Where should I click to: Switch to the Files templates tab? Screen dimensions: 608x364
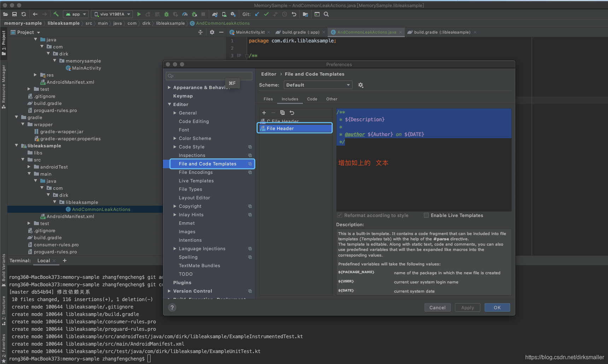click(268, 99)
